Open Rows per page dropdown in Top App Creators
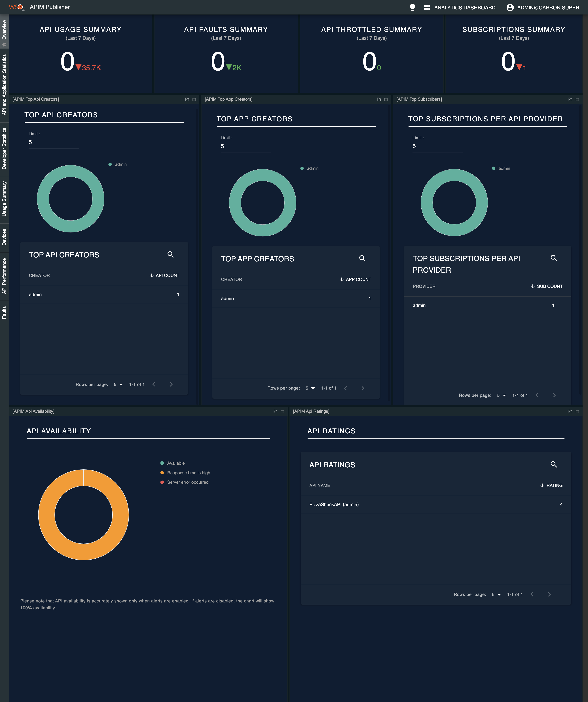Screen dimensions: 588x702 tap(309, 388)
